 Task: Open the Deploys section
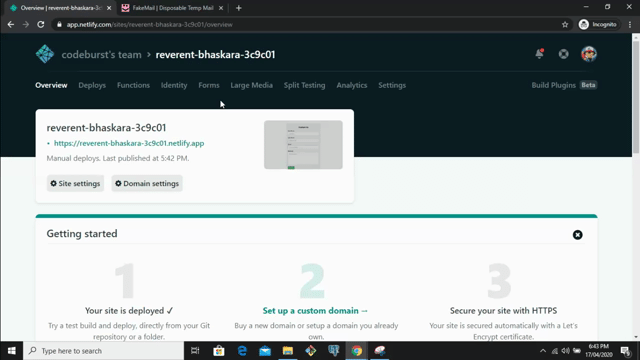click(x=92, y=85)
